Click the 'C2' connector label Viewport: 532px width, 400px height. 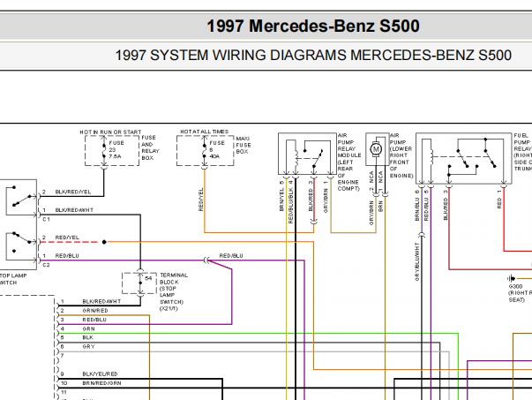(46, 265)
